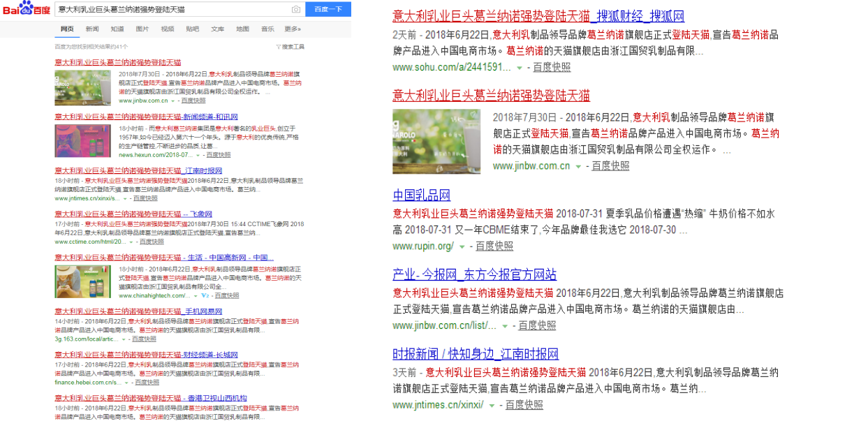Expand arrow beside www.cctime.com URL
The height and width of the screenshot is (421, 868).
tap(131, 242)
